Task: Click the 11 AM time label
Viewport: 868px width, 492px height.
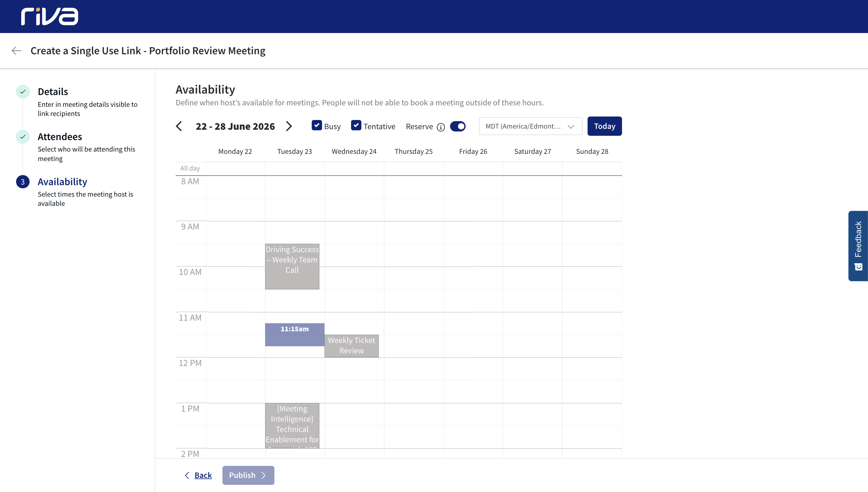Action: (x=190, y=318)
